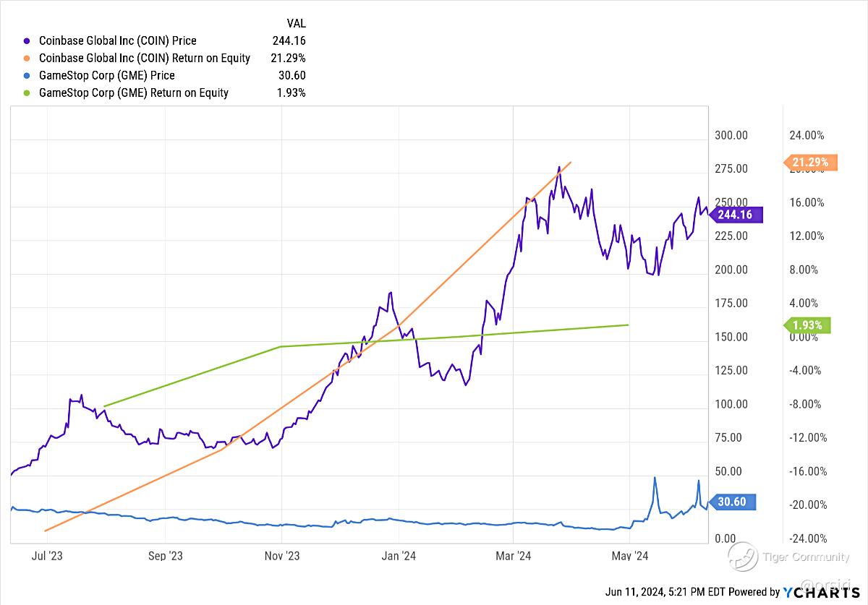
Task: Click the orange 21.29% flag on the axis
Action: (810, 163)
